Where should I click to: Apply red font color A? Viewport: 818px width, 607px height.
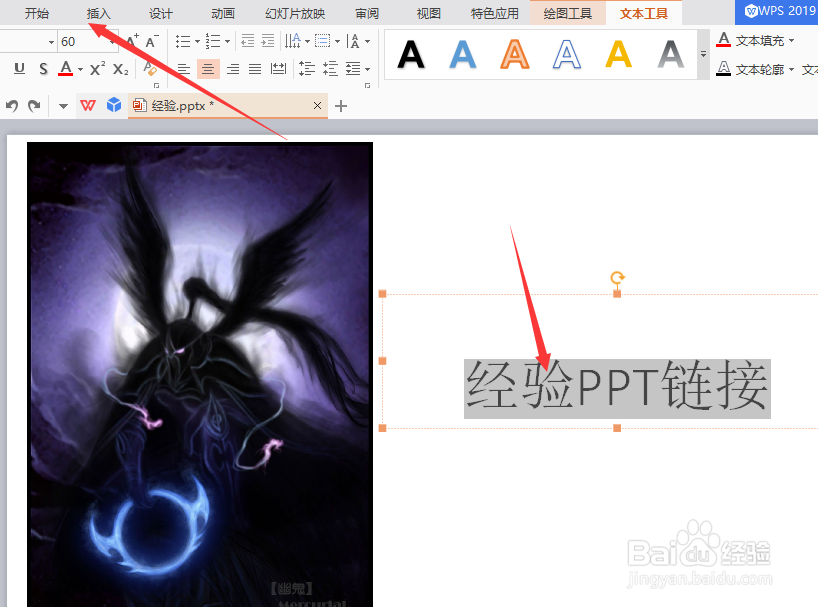tap(65, 68)
